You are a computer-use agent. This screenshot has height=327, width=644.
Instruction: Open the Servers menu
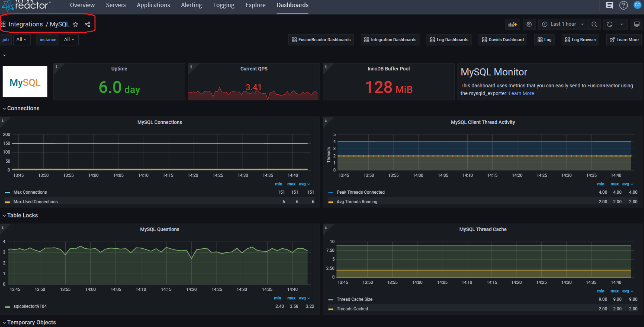(116, 5)
